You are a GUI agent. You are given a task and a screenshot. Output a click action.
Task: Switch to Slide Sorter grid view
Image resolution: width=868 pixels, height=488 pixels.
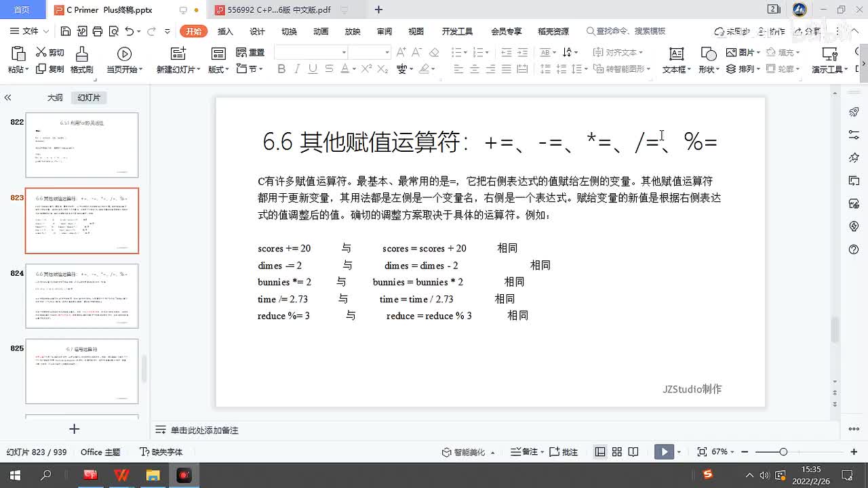click(x=616, y=452)
